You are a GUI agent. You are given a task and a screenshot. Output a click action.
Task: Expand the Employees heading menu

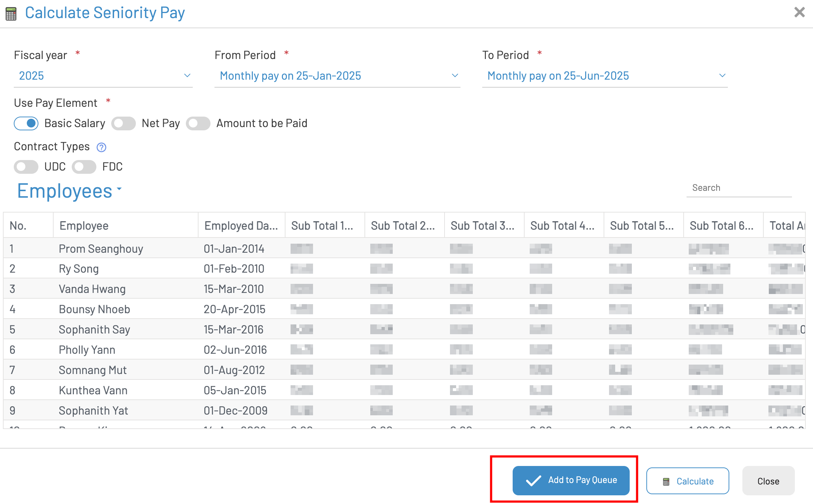pyautogui.click(x=70, y=191)
